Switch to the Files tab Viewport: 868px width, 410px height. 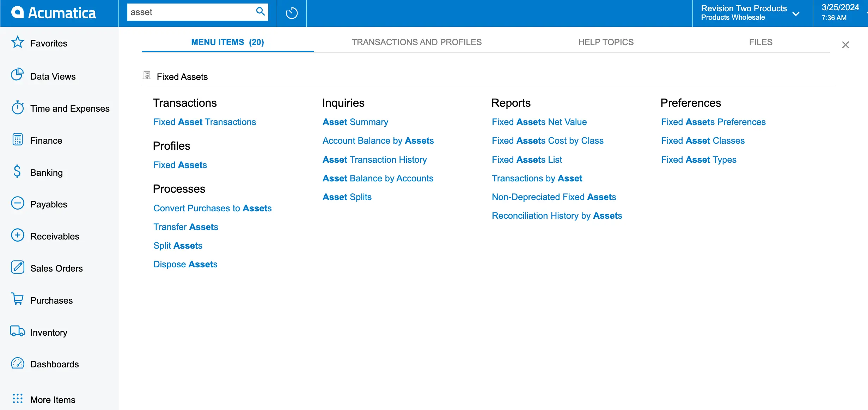pos(760,42)
